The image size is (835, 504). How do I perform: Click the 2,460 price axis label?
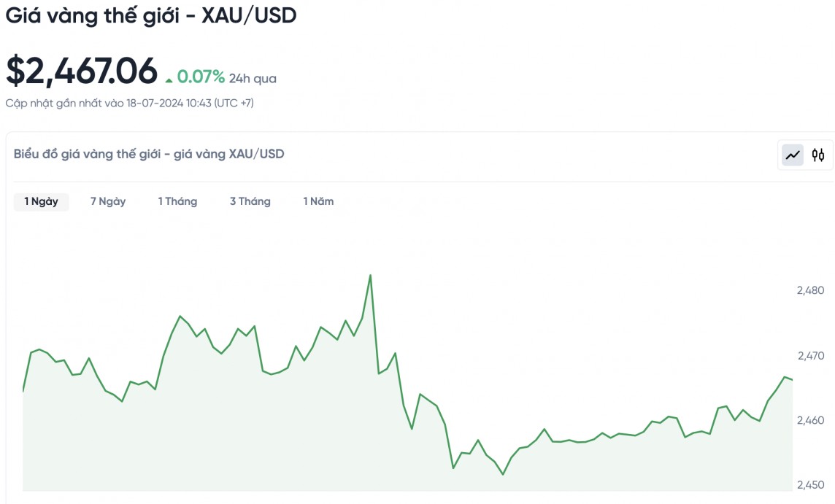coord(810,421)
